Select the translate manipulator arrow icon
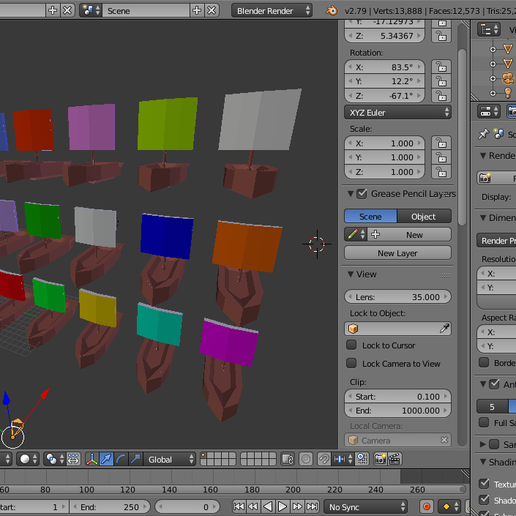The width and height of the screenshot is (516, 516). click(106, 459)
